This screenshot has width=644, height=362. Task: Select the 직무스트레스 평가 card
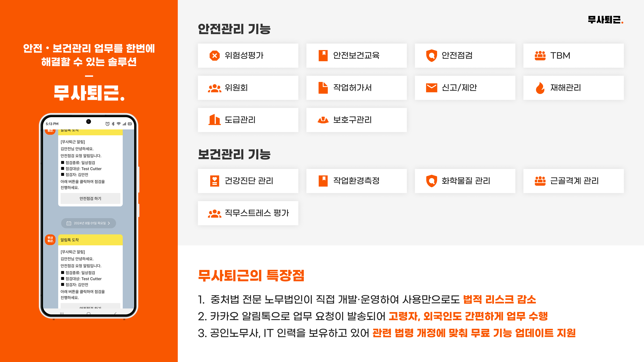[248, 213]
